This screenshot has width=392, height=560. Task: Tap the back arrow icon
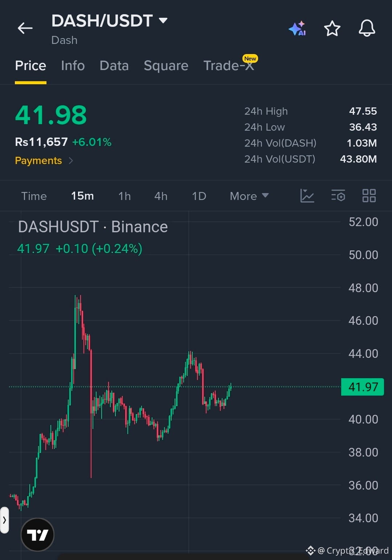pyautogui.click(x=25, y=28)
